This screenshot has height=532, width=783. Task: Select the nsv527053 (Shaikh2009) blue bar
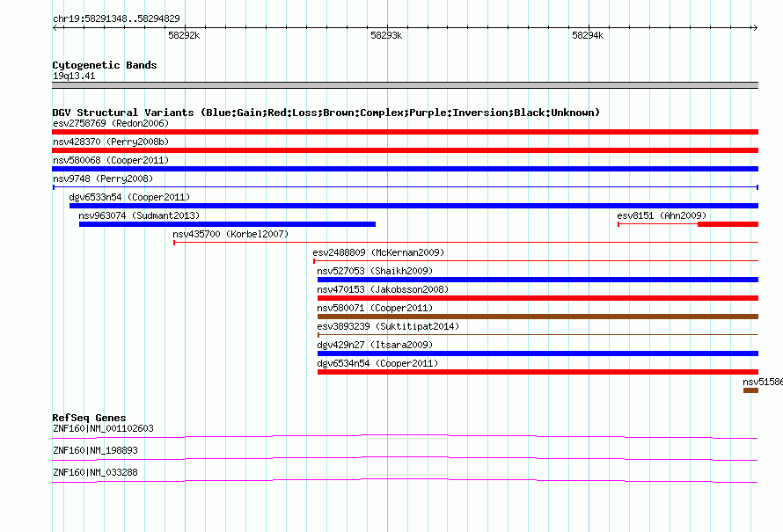[538, 280]
